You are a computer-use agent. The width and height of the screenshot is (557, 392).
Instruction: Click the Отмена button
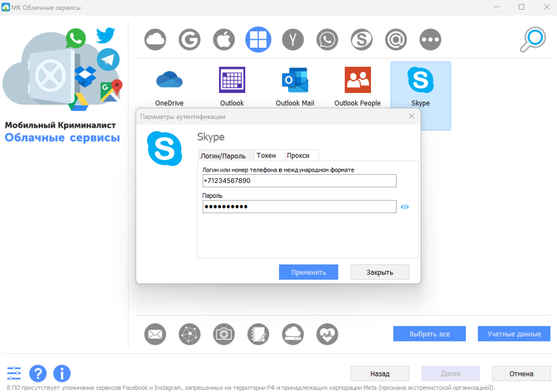pos(521,374)
